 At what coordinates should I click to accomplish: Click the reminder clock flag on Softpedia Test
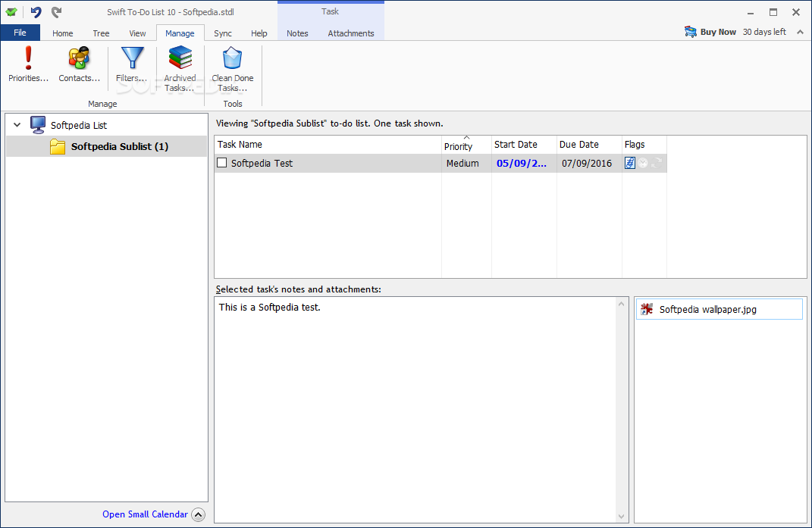(643, 163)
